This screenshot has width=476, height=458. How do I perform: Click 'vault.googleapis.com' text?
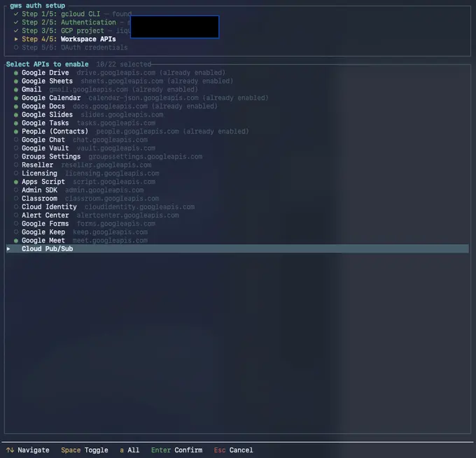(116, 148)
